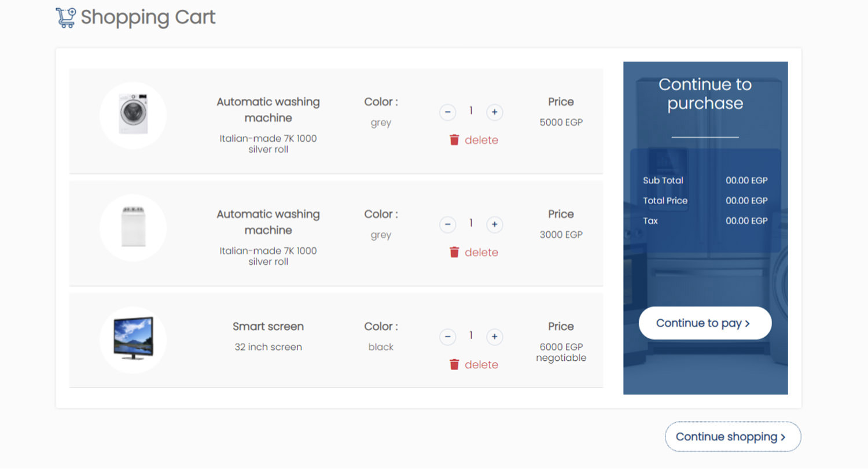Image resolution: width=868 pixels, height=469 pixels.
Task: Delete the 3000 EGP washing machine item
Action: [x=473, y=252]
